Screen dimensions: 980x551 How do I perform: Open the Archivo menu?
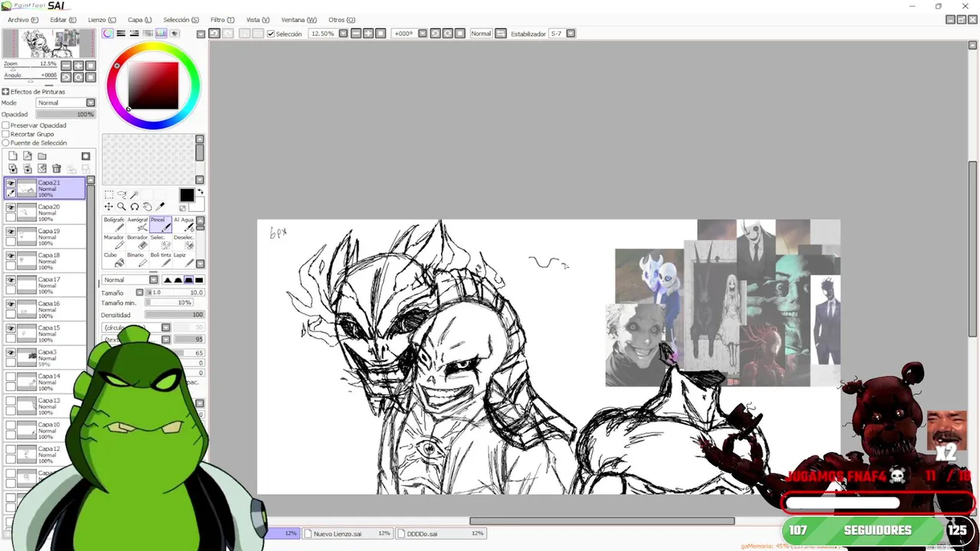[x=23, y=20]
